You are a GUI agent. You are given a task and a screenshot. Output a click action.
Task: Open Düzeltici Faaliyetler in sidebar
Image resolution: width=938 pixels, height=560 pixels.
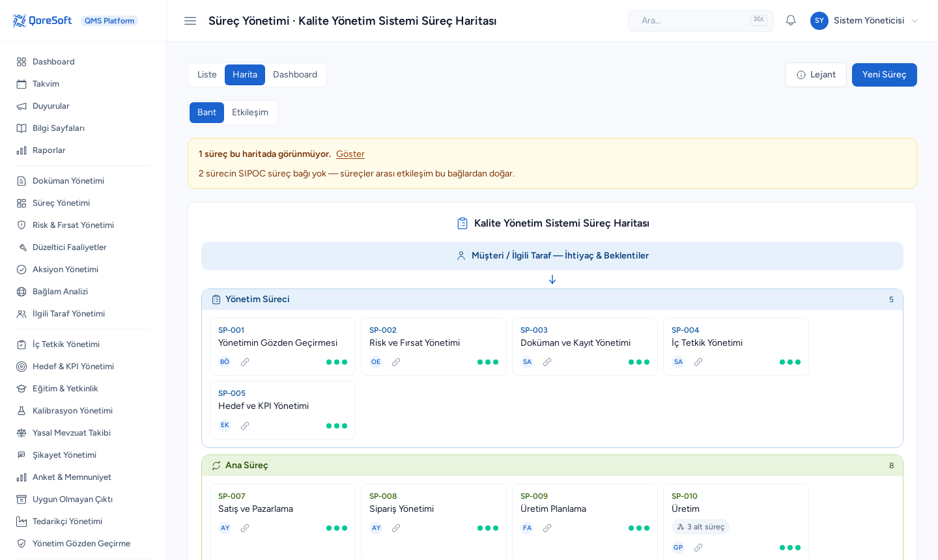[x=83, y=247]
